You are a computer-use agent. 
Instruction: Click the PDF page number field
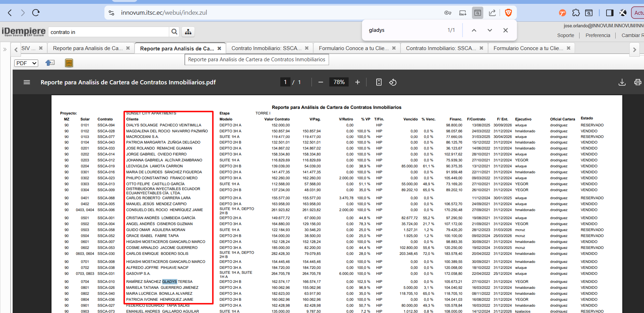pyautogui.click(x=285, y=82)
